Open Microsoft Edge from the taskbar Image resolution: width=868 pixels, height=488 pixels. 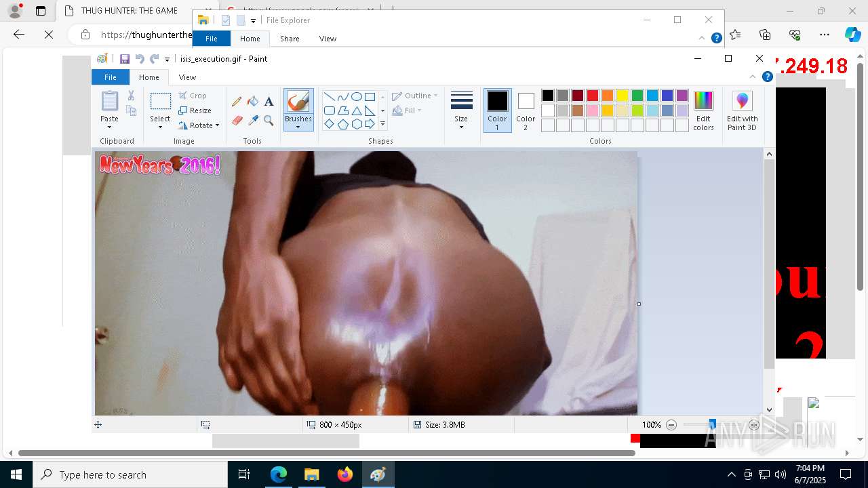click(x=279, y=474)
